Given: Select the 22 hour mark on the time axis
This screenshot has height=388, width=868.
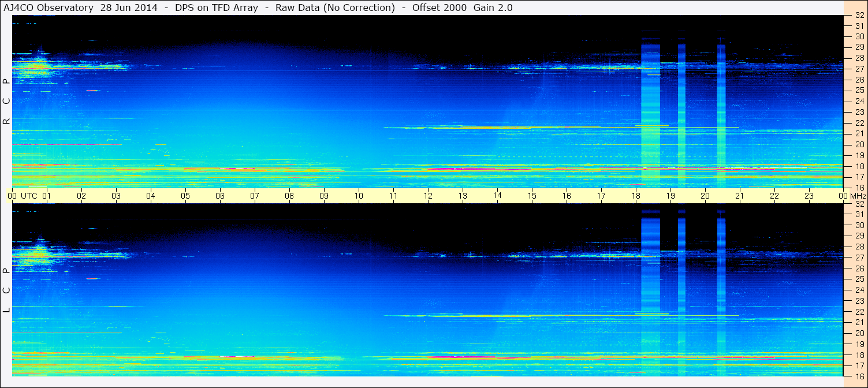Looking at the screenshot, I should coord(774,196).
